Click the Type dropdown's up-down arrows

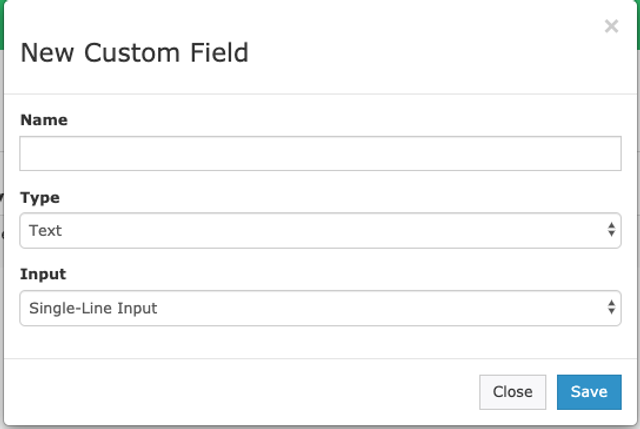(x=611, y=230)
